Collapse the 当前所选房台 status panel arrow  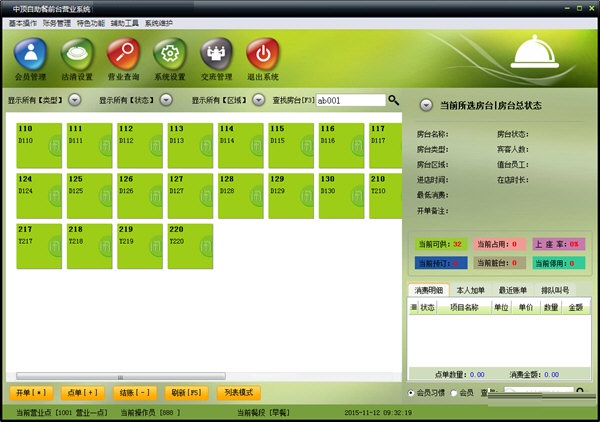(425, 104)
